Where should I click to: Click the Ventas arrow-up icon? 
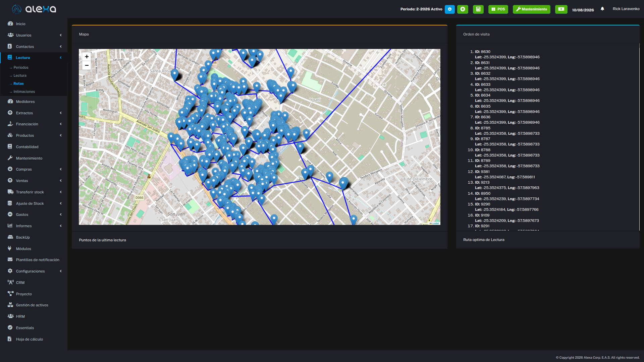tap(10, 181)
